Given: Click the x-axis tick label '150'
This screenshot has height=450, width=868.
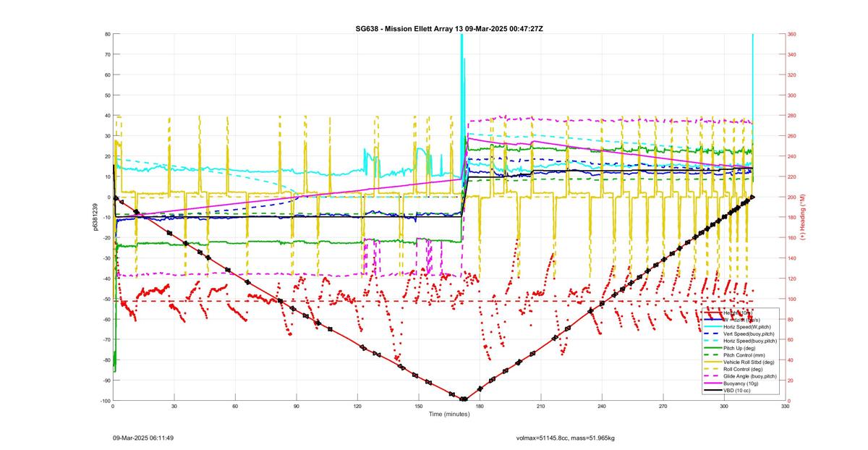Looking at the screenshot, I should click(x=418, y=407).
